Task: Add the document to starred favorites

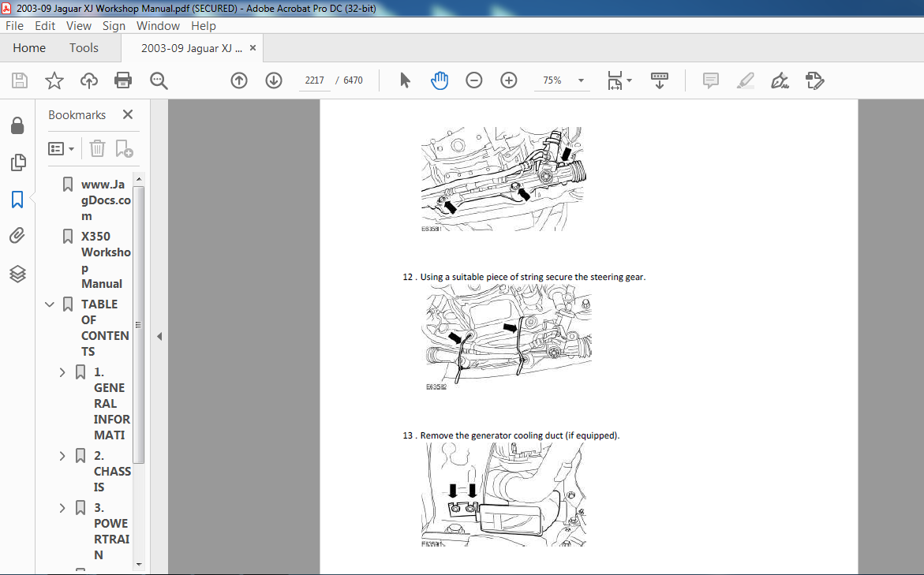Action: coord(54,80)
